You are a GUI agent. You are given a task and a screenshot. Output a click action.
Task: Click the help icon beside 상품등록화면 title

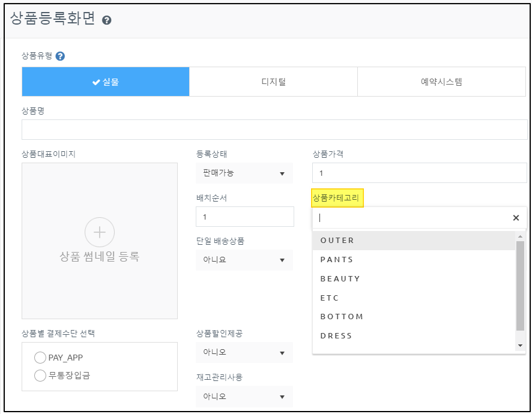point(107,20)
